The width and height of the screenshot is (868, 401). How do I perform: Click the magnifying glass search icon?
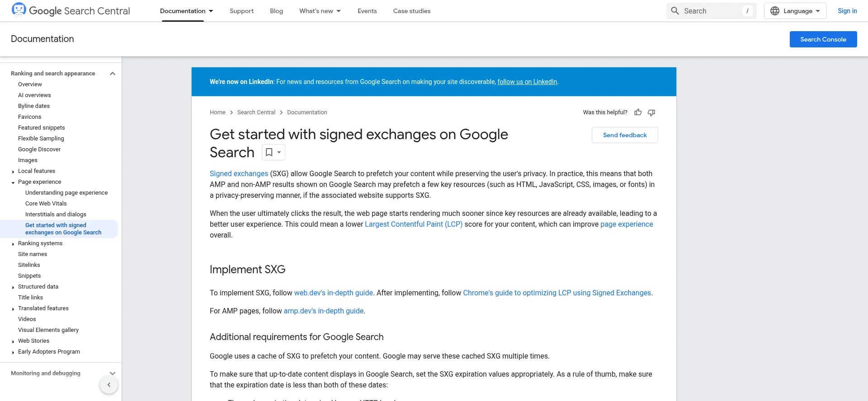[x=675, y=11]
